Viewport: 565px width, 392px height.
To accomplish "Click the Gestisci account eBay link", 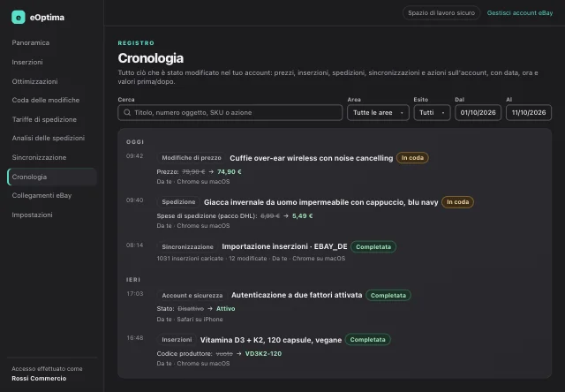I will pyautogui.click(x=520, y=13).
